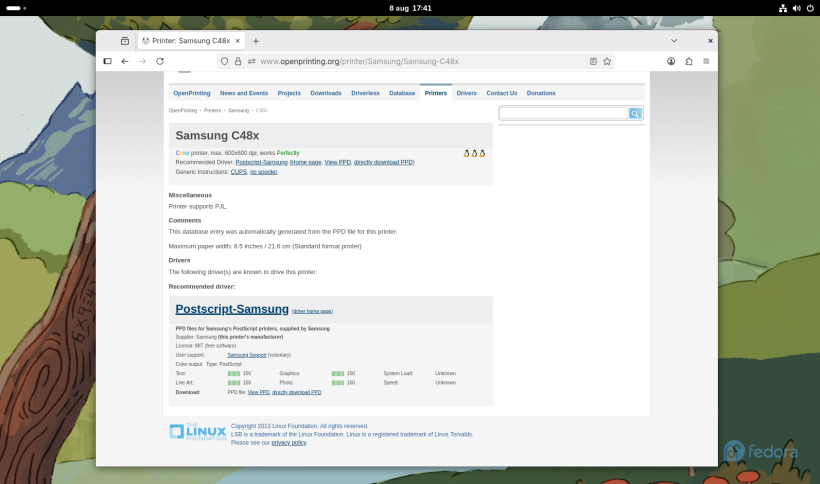Image resolution: width=820 pixels, height=484 pixels.
Task: Open the Downloads nav item
Action: pos(326,93)
